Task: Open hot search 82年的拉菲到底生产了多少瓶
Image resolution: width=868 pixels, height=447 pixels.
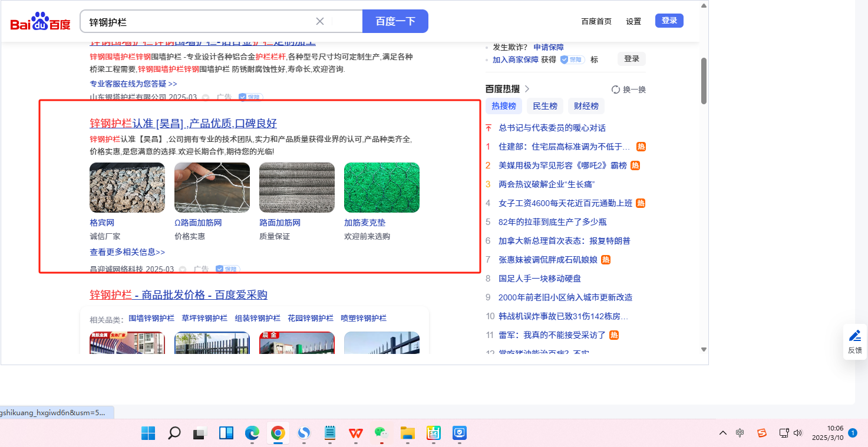Action: (x=552, y=222)
